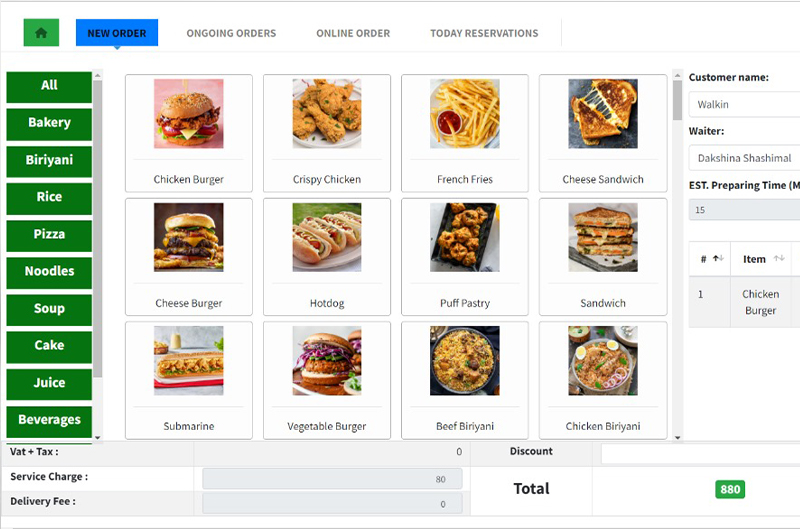The image size is (800, 529).
Task: Select the Beverages category
Action: point(49,420)
